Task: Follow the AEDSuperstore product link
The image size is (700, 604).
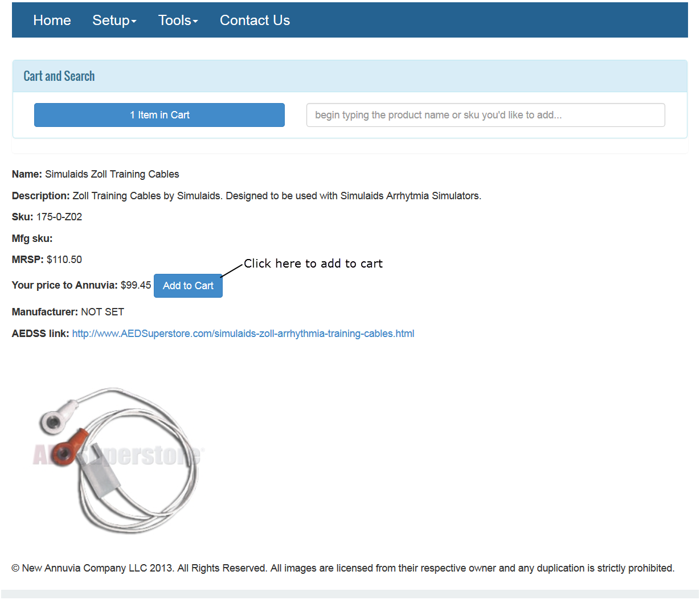Action: point(243,334)
